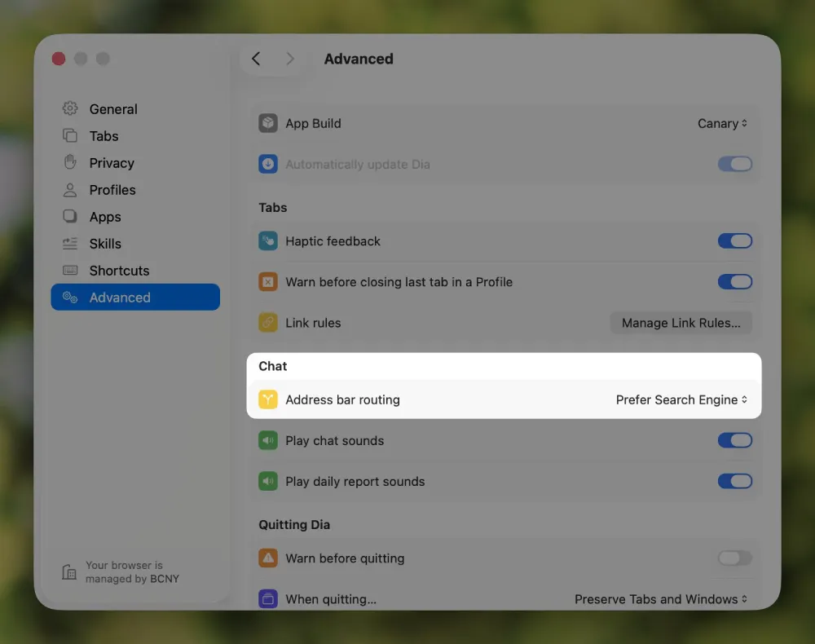The height and width of the screenshot is (644, 815).
Task: Open the General settings section
Action: pos(135,109)
